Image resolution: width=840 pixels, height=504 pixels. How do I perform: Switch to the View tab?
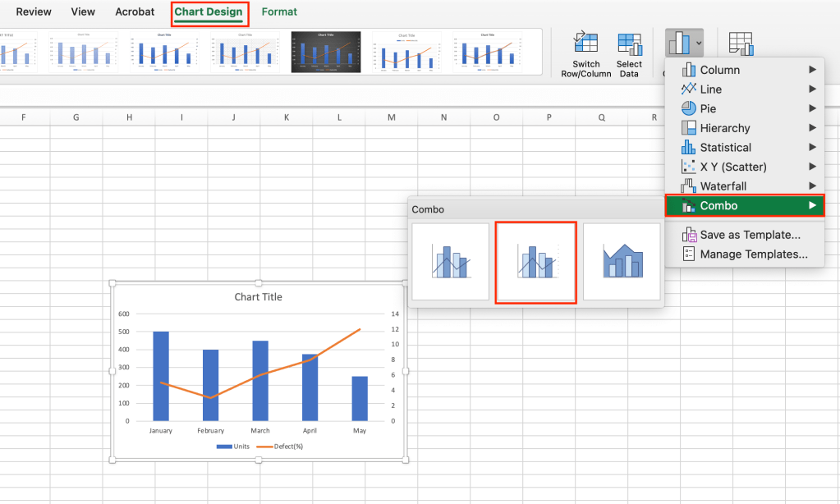coord(83,11)
